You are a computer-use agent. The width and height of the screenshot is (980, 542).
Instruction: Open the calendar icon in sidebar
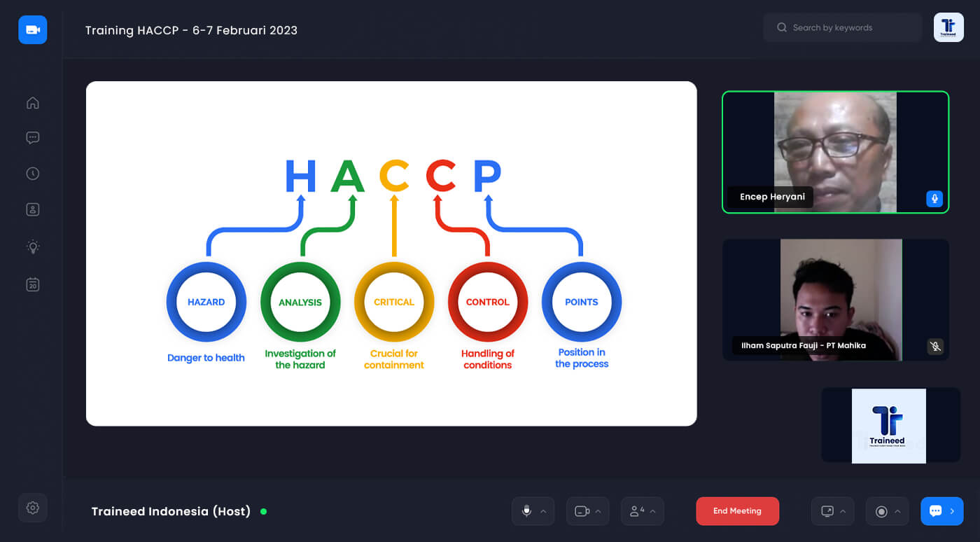32,284
